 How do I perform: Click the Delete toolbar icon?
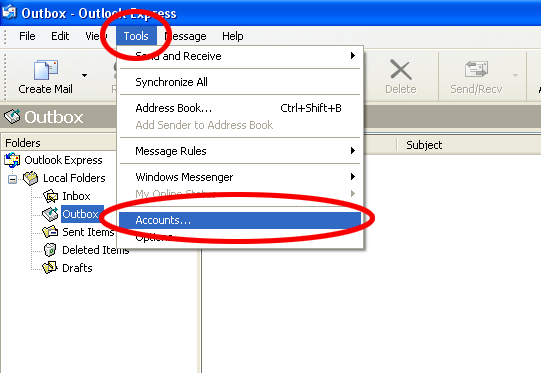(401, 70)
